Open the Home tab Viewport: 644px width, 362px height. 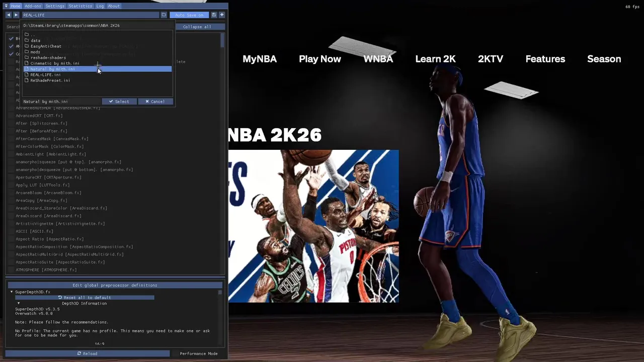pyautogui.click(x=16, y=6)
